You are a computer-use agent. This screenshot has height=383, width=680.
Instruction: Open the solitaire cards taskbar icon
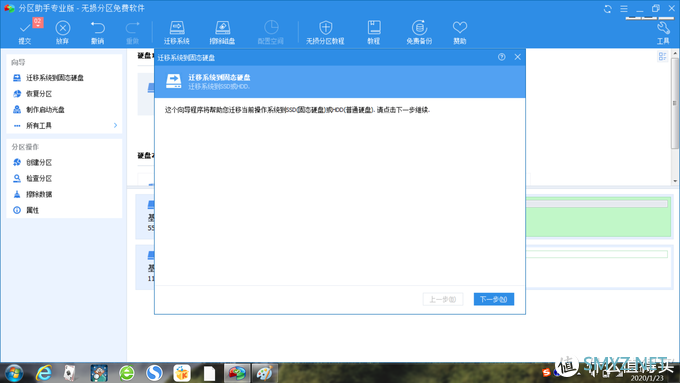tap(69, 373)
